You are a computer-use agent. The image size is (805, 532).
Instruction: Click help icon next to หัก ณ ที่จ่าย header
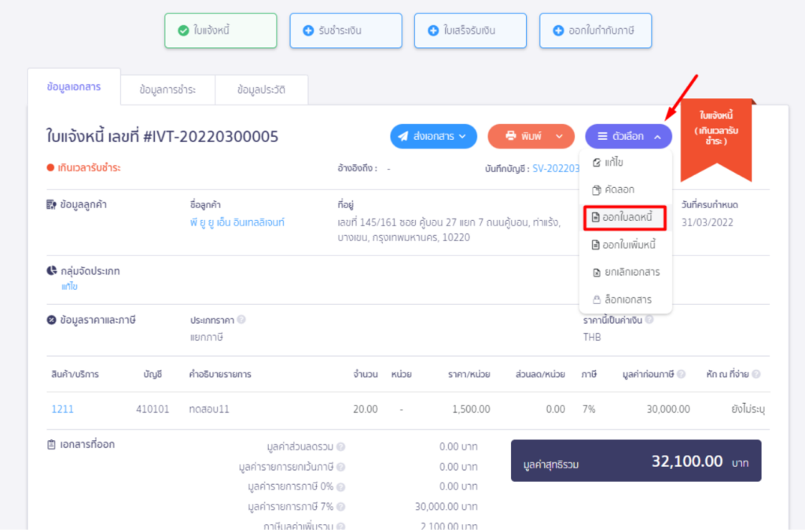click(x=756, y=374)
